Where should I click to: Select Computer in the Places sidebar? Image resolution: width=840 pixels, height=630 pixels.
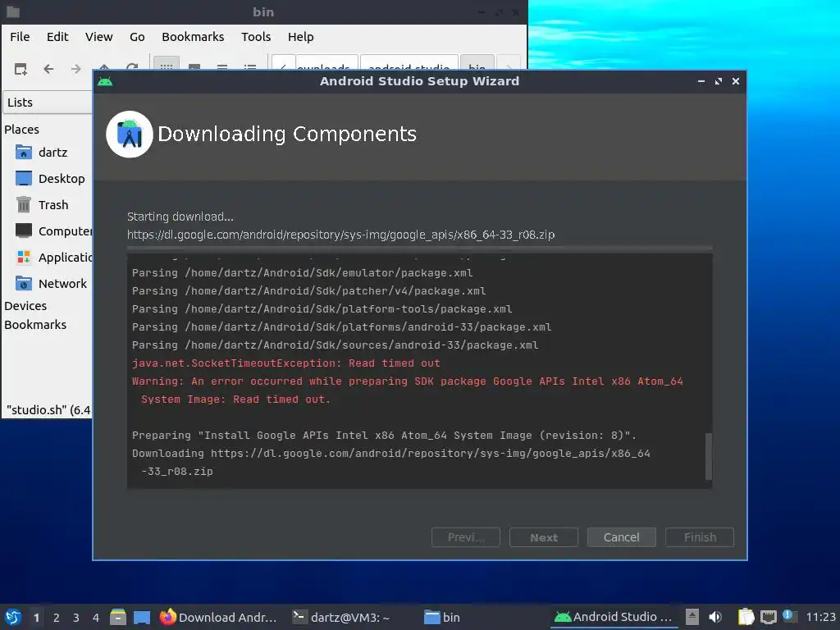(x=53, y=231)
